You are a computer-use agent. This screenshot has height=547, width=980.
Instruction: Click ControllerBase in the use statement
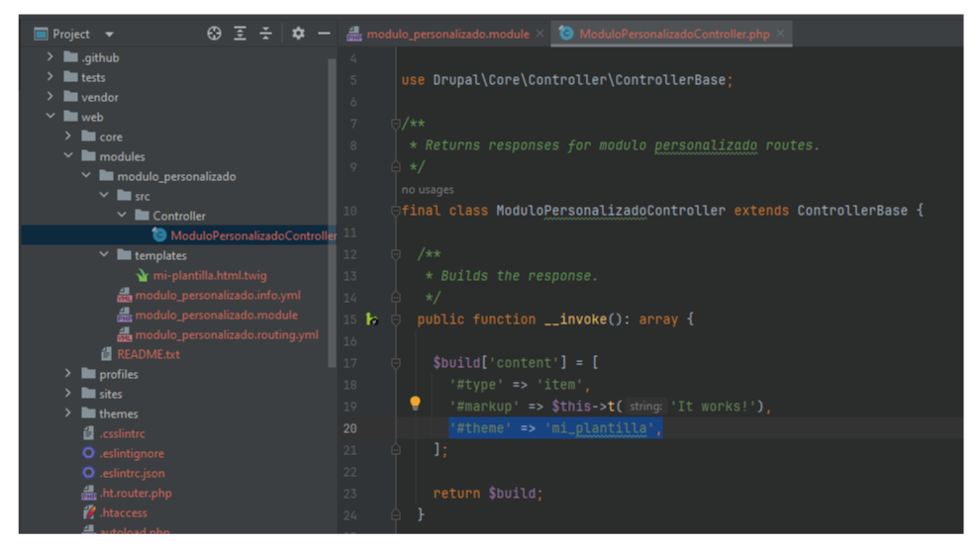(x=670, y=80)
